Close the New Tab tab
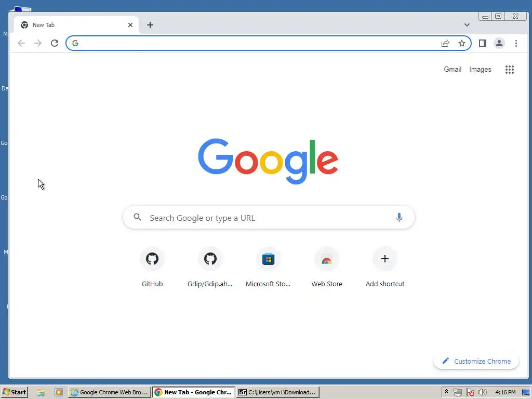This screenshot has width=532, height=399. 130,25
